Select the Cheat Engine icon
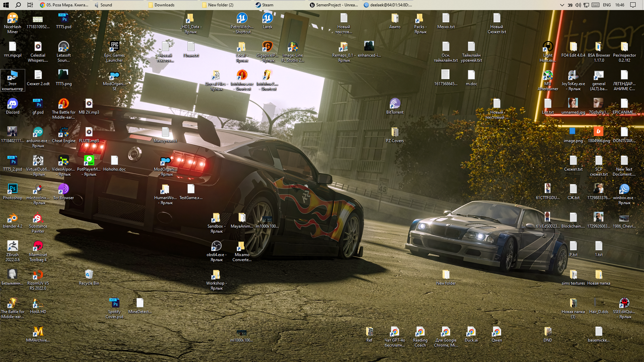Image resolution: width=644 pixels, height=362 pixels. click(x=63, y=133)
